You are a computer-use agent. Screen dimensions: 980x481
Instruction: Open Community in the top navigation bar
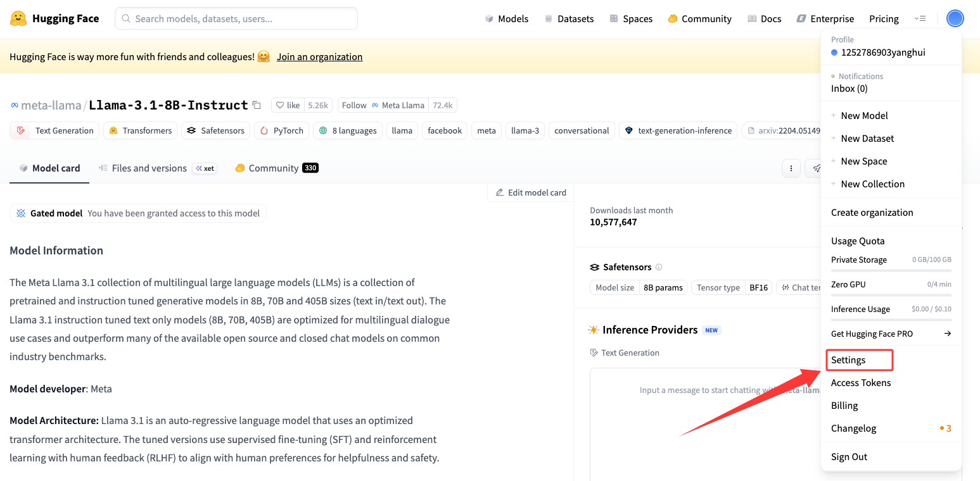tap(700, 19)
